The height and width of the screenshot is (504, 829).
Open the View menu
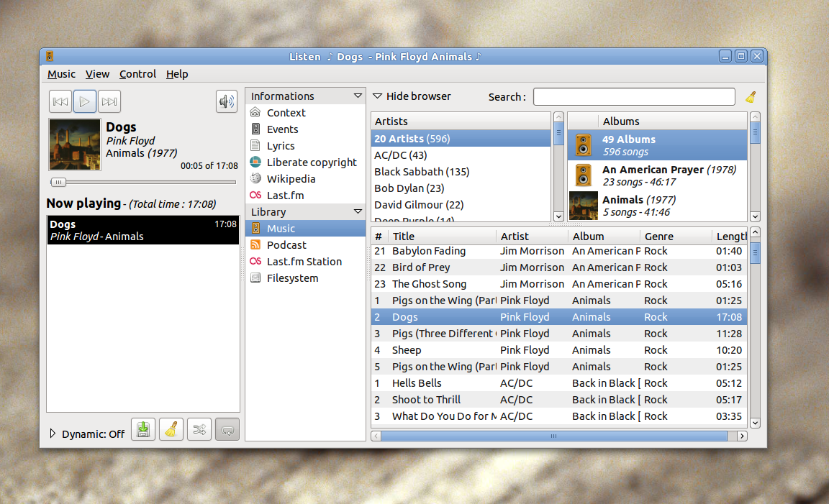pyautogui.click(x=97, y=74)
